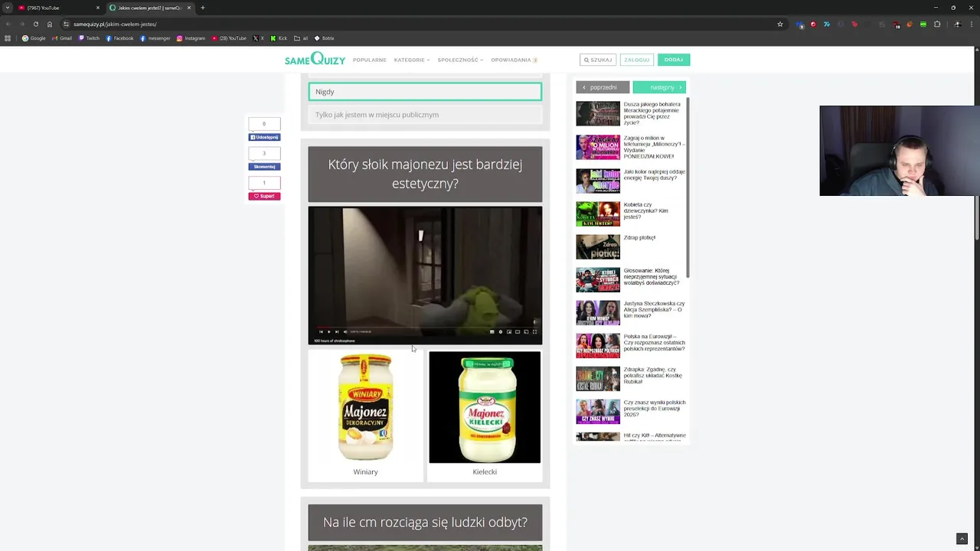Click the Zaloguj login button
This screenshot has height=551, width=980.
pos(636,60)
